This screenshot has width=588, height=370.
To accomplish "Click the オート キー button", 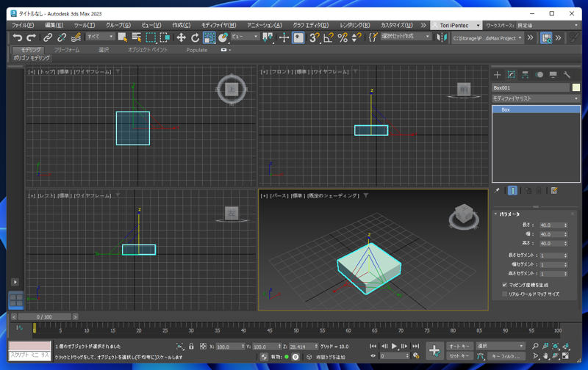I will (x=459, y=346).
